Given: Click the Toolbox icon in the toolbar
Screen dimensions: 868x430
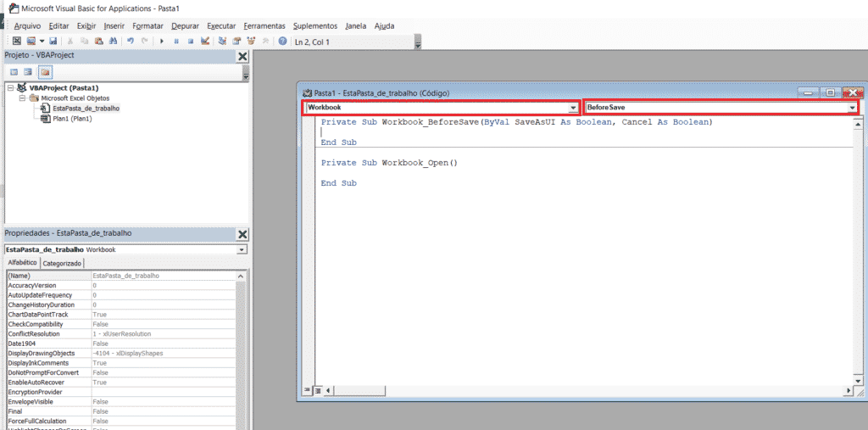Looking at the screenshot, I should coord(265,41).
